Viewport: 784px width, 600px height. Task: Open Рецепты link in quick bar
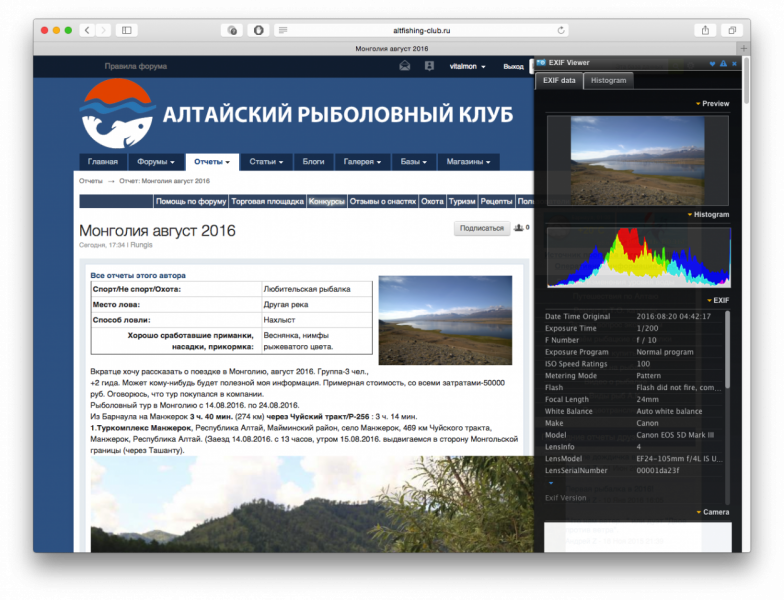(496, 202)
